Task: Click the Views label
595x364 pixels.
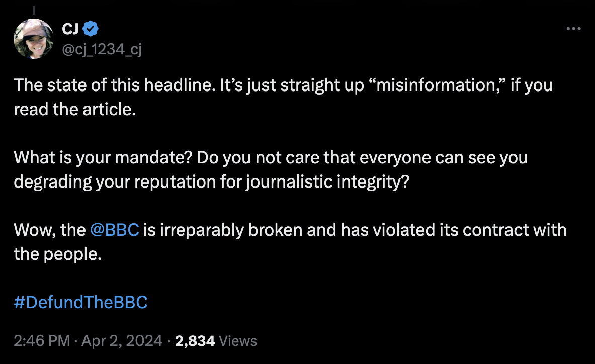Action: pos(238,341)
